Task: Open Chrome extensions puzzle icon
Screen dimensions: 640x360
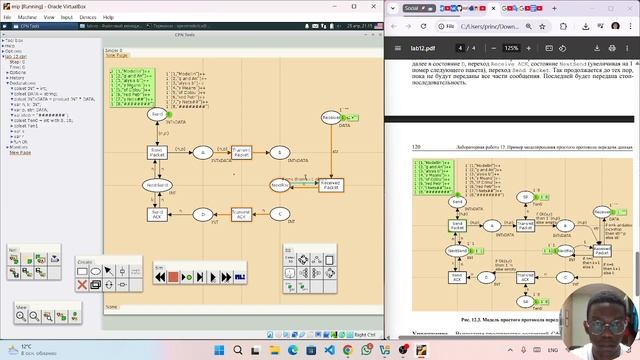Action: coord(563,26)
